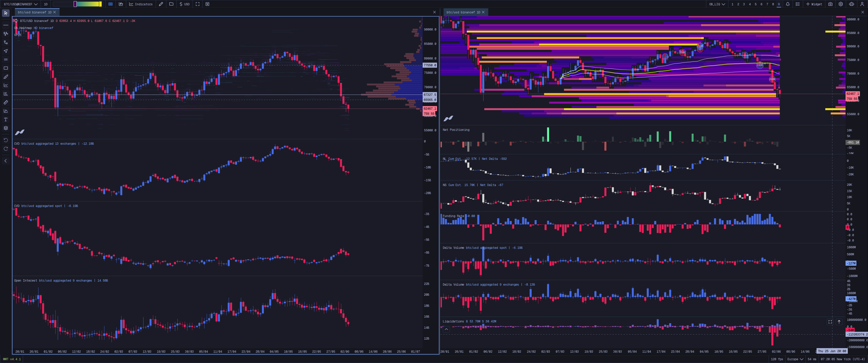Click the status bar clock New York time
This screenshot has width=868, height=363.
click(843, 359)
